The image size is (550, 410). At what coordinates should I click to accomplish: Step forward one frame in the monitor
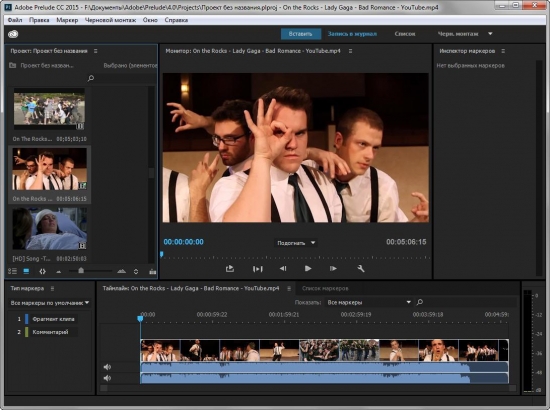coord(333,269)
